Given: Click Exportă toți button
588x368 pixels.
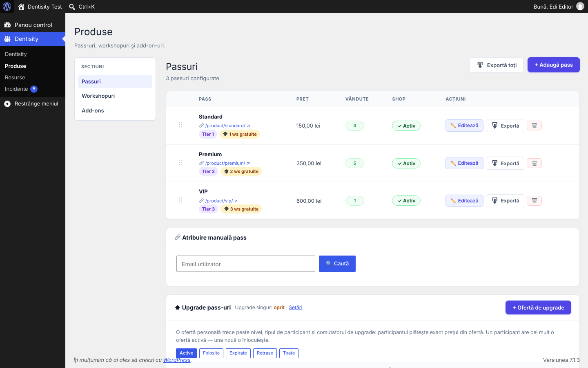Looking at the screenshot, I should point(496,65).
